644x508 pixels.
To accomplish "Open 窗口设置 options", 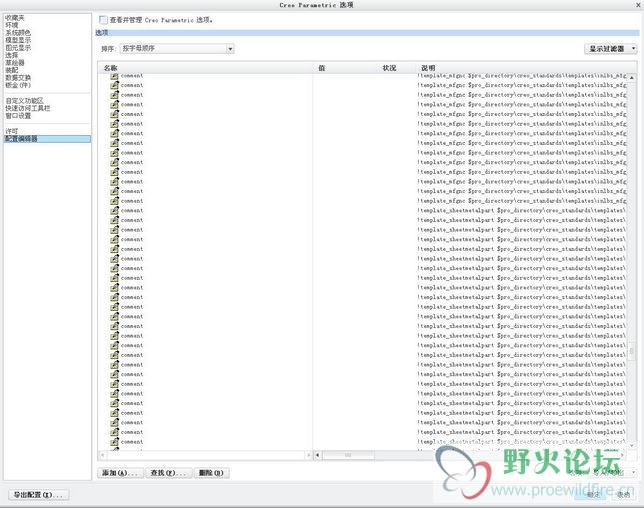I will (x=18, y=116).
